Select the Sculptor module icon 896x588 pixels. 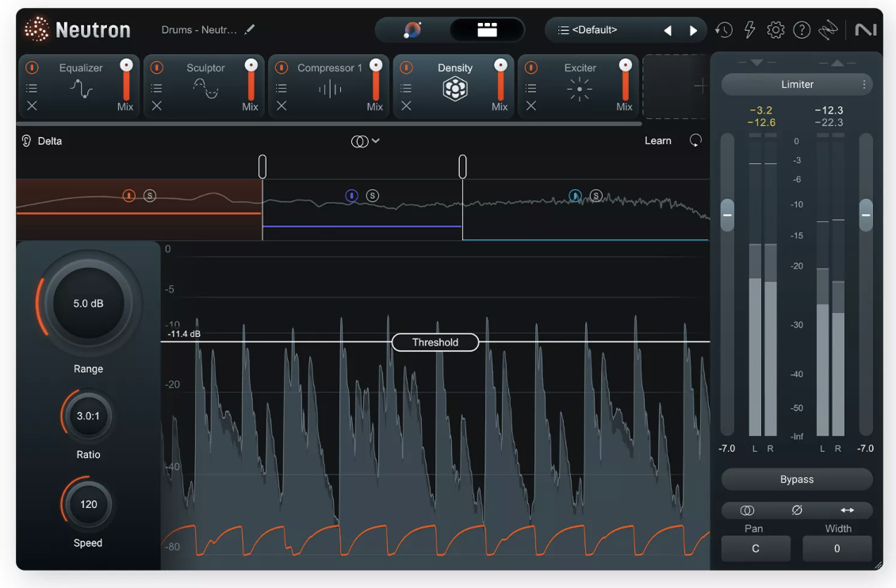[205, 89]
